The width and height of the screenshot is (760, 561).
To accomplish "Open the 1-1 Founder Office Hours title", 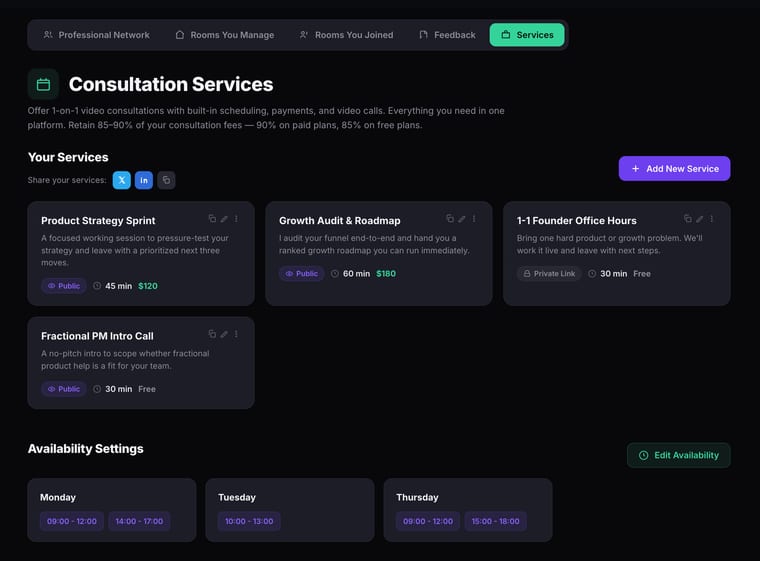I will (577, 221).
